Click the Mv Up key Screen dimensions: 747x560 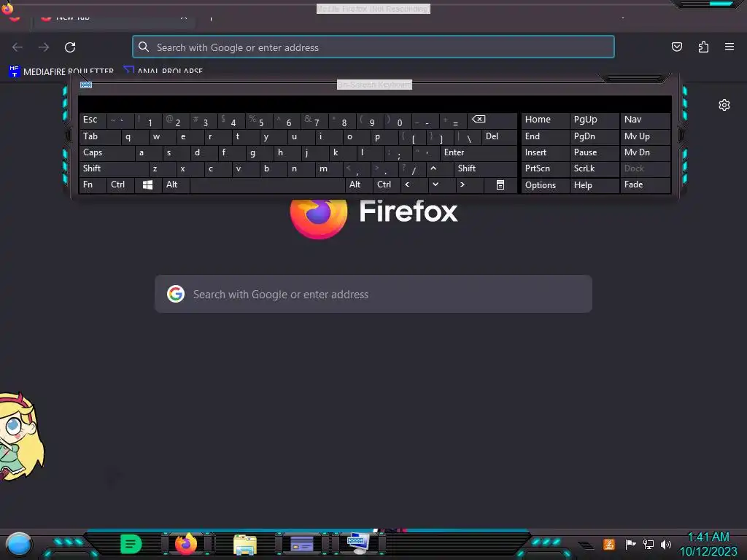click(x=645, y=137)
